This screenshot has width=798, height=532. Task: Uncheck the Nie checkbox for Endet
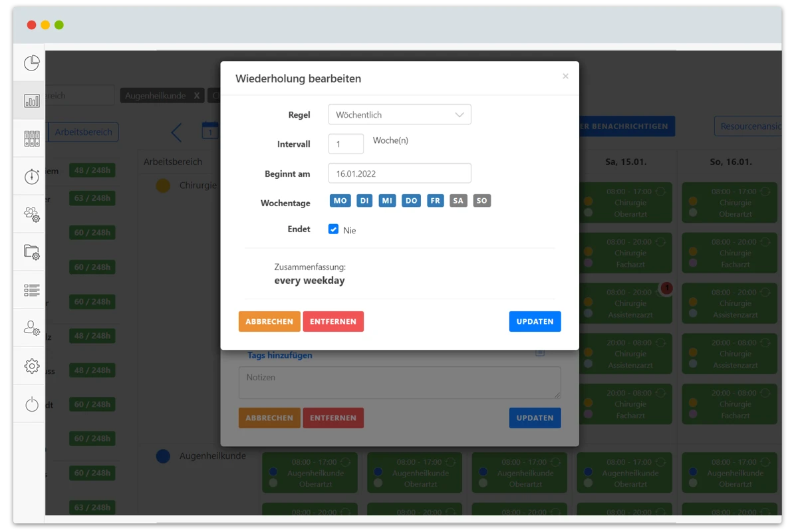pos(334,229)
